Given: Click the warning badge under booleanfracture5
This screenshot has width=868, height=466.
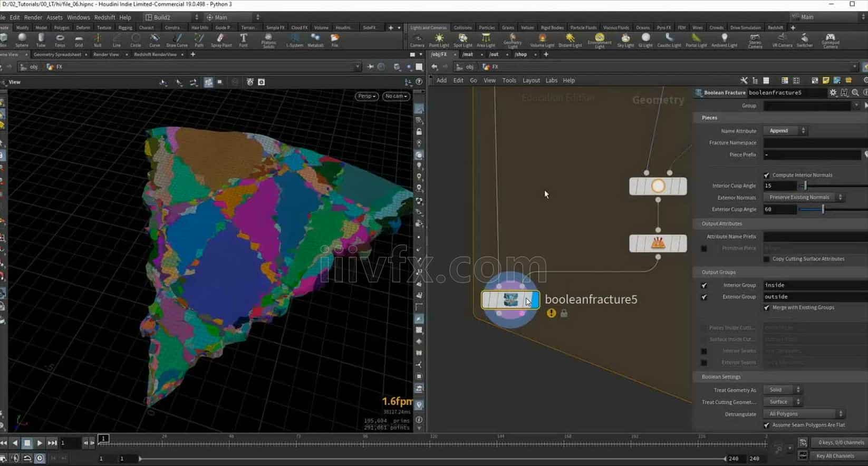Looking at the screenshot, I should pyautogui.click(x=551, y=313).
